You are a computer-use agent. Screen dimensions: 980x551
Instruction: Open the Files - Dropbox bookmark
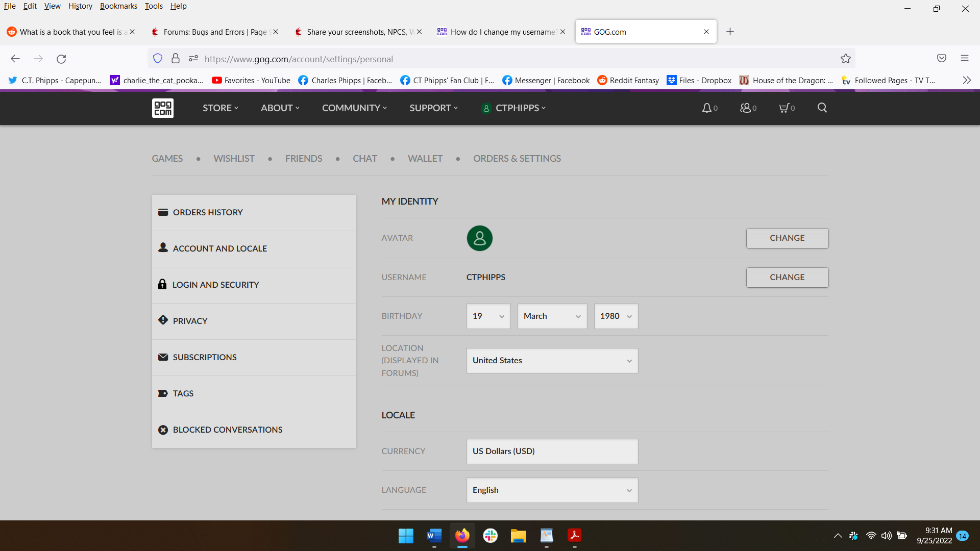point(699,80)
